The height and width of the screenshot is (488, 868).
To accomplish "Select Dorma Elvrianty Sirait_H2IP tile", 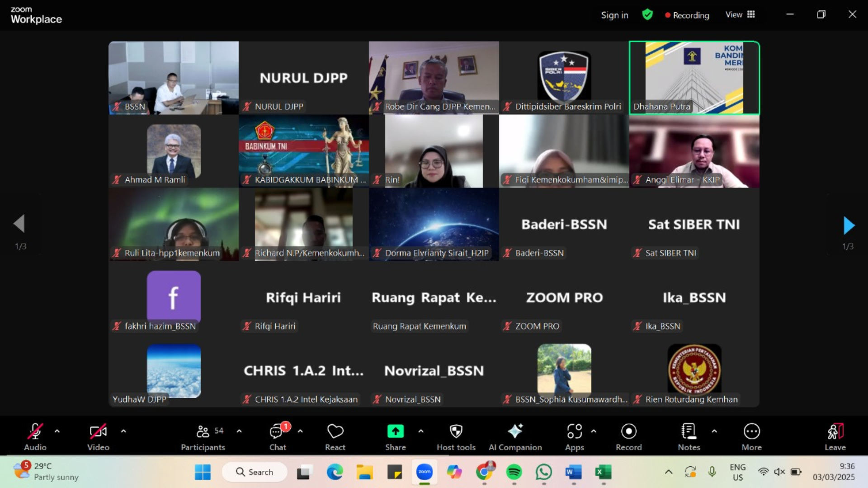I will point(434,224).
